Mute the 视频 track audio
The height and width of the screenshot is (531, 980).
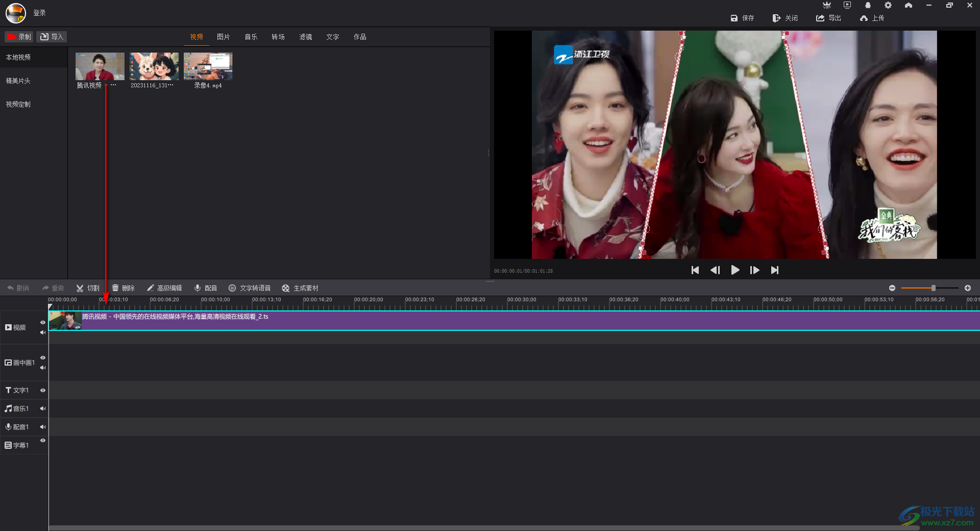tap(43, 332)
